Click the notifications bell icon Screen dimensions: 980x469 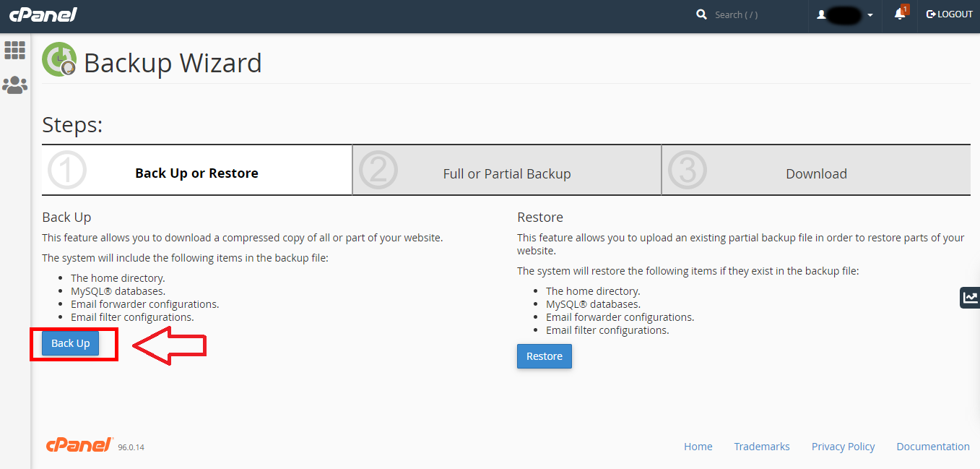point(899,14)
